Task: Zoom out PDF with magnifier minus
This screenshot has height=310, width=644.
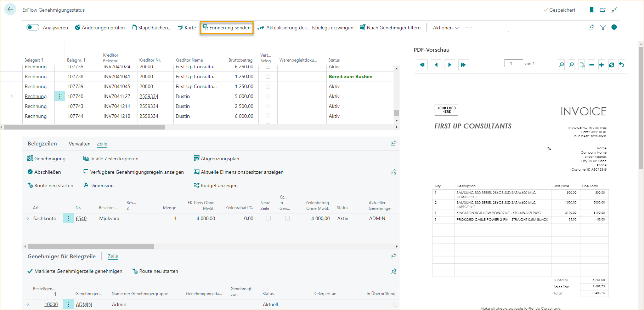Action: (561, 65)
